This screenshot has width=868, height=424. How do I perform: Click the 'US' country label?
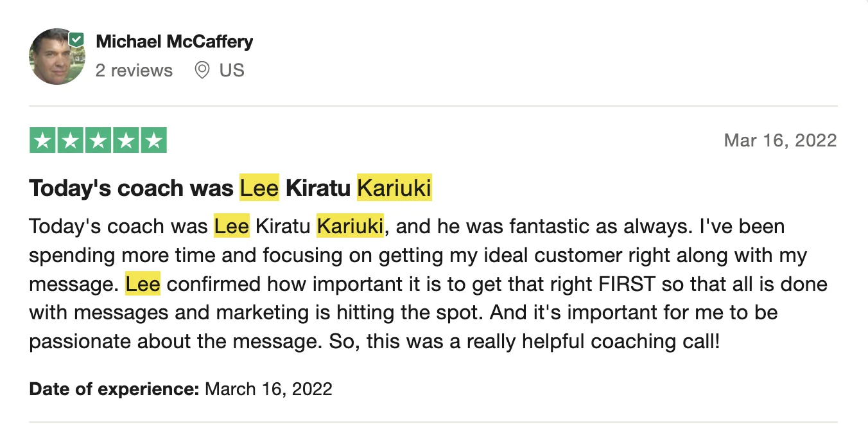coord(232,70)
